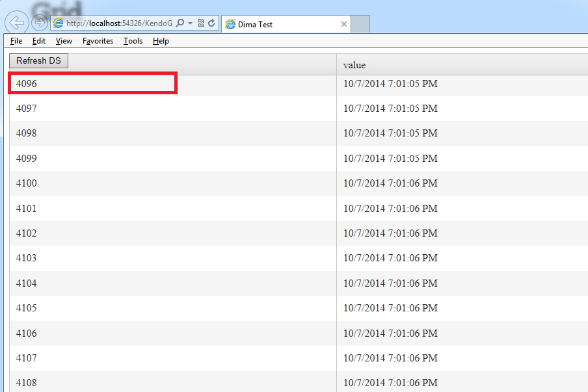Click the date value in row 4099

pyautogui.click(x=390, y=159)
